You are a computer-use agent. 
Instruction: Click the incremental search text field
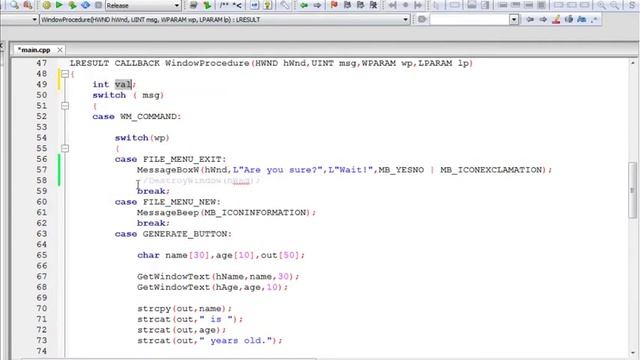coord(469,19)
